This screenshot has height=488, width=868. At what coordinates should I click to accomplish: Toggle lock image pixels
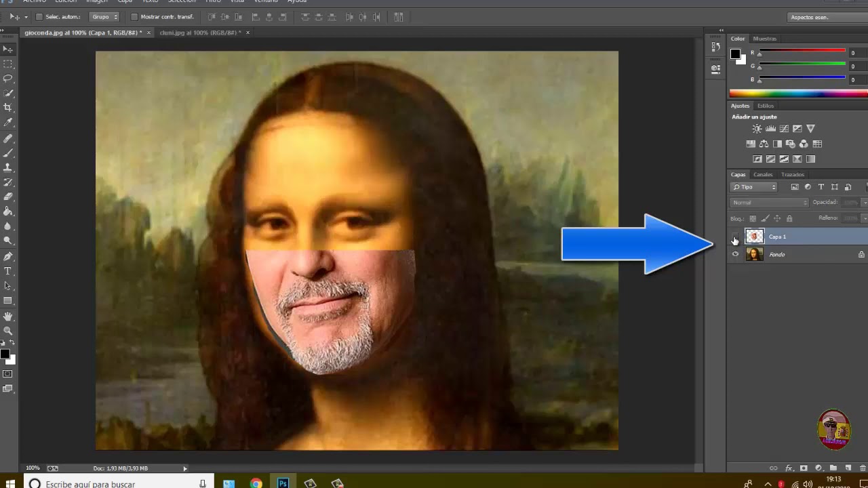click(x=765, y=219)
